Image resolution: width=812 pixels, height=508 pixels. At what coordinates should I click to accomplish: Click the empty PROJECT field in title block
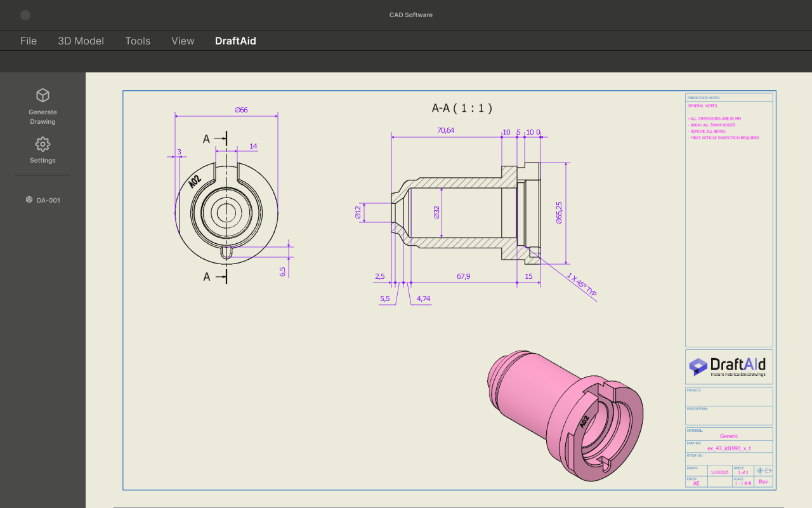729,396
